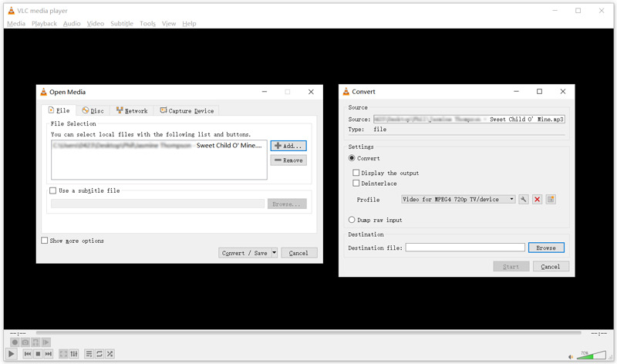Enable Display the output checkbox
This screenshot has width=617, height=364.
[x=356, y=173]
